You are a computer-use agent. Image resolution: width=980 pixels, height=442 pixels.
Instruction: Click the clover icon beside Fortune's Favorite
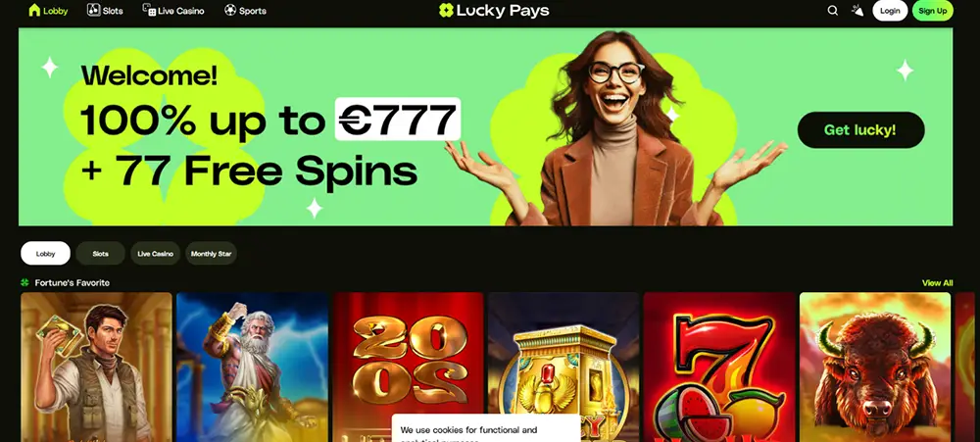pyautogui.click(x=25, y=282)
